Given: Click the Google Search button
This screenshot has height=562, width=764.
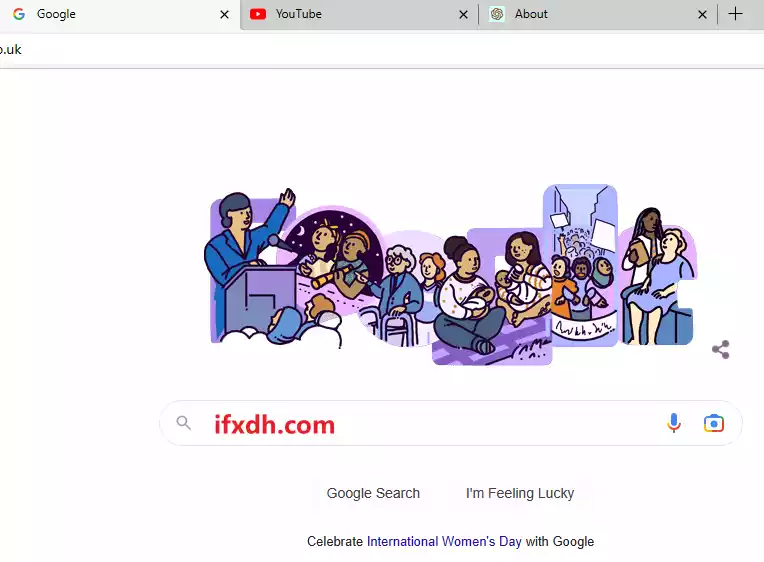Looking at the screenshot, I should click(373, 493).
